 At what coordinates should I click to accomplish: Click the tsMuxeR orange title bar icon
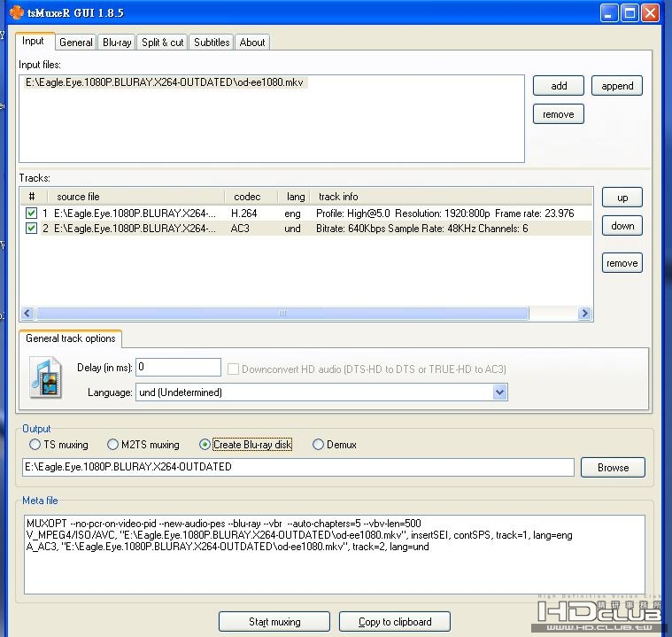click(17, 12)
